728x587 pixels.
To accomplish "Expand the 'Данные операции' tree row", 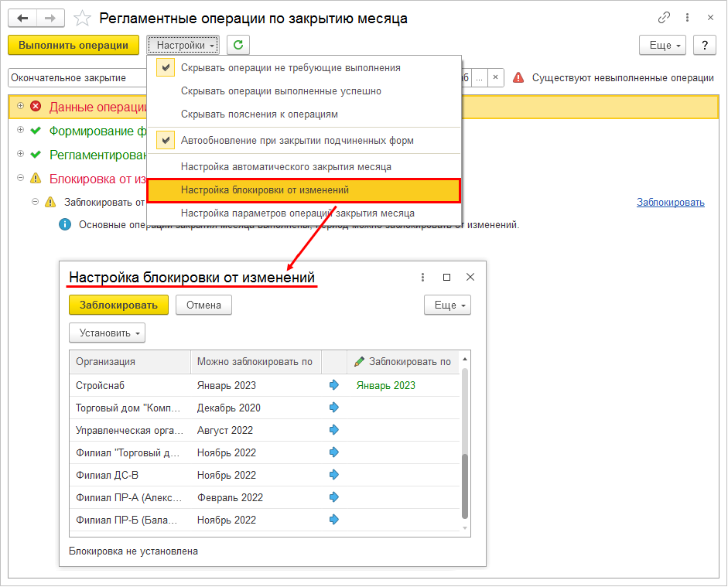I will (x=20, y=106).
